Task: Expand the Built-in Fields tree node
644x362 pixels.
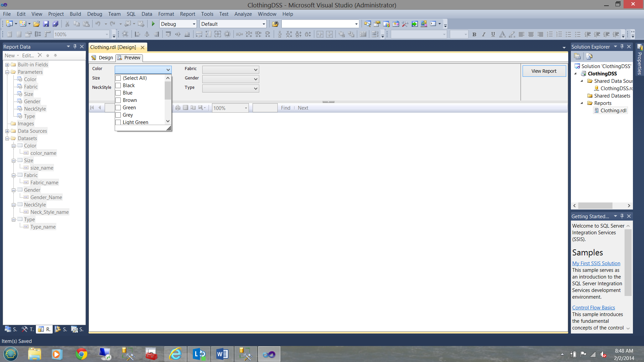Action: (7, 65)
